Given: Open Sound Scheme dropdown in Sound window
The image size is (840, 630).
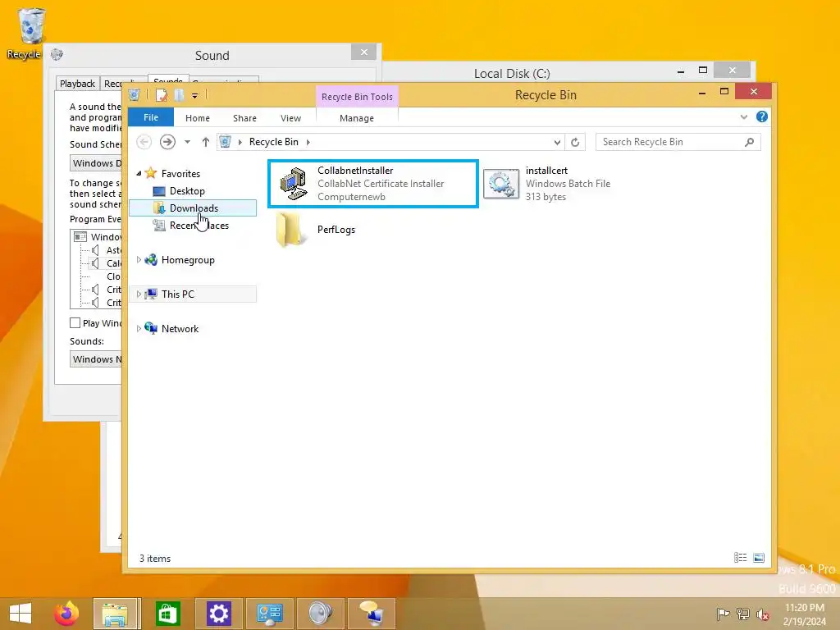Looking at the screenshot, I should (x=97, y=163).
